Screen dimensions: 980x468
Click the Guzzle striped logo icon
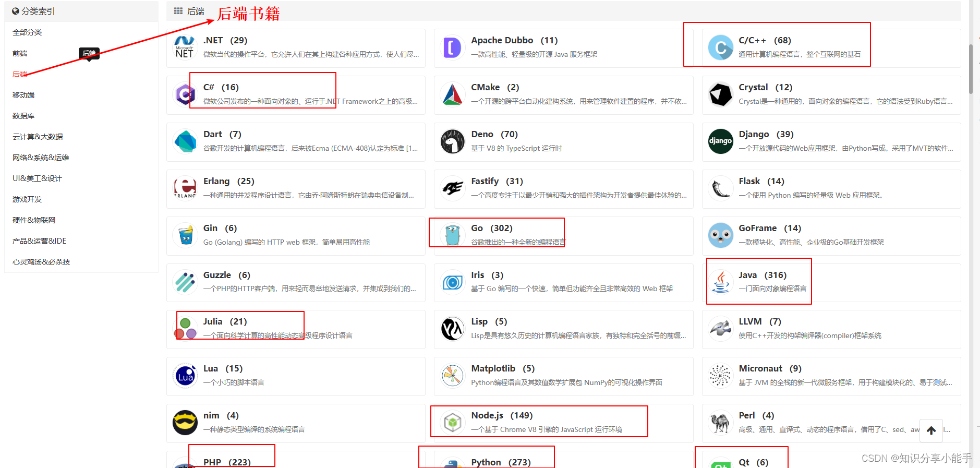point(185,282)
